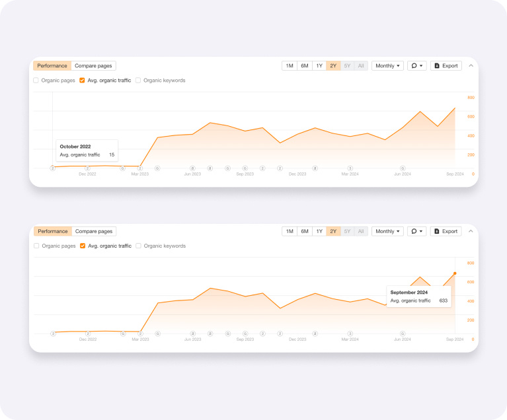This screenshot has height=420, width=507.
Task: Enable Organic pages checkbox in bottom chart
Action: point(36,246)
